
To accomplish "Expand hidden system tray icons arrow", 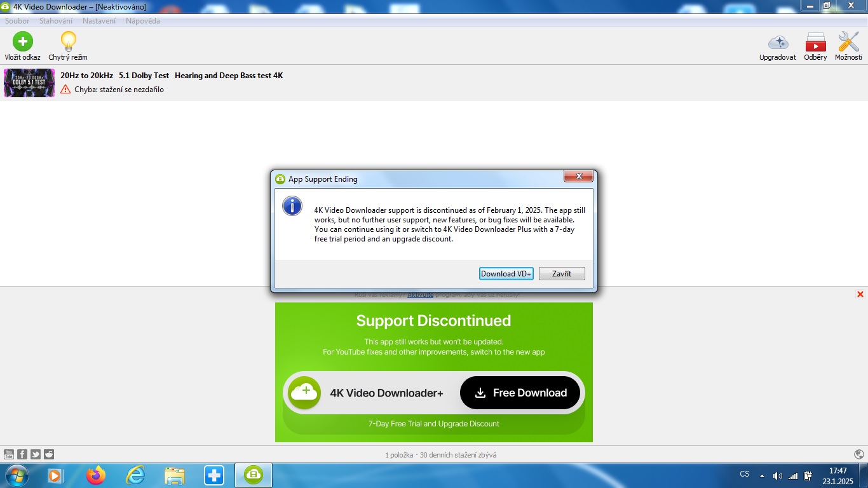I will pos(763,475).
